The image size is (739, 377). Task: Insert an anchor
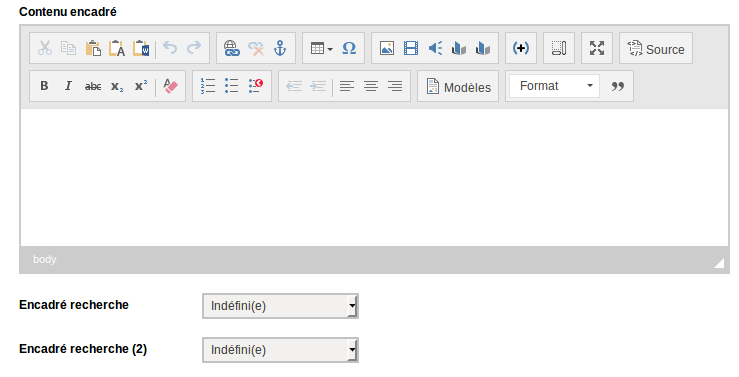point(280,48)
